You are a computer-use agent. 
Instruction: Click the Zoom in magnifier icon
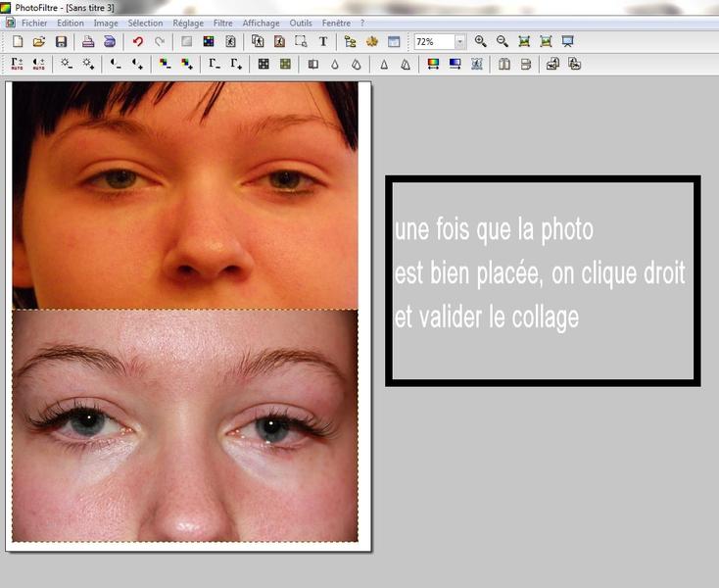(480, 42)
